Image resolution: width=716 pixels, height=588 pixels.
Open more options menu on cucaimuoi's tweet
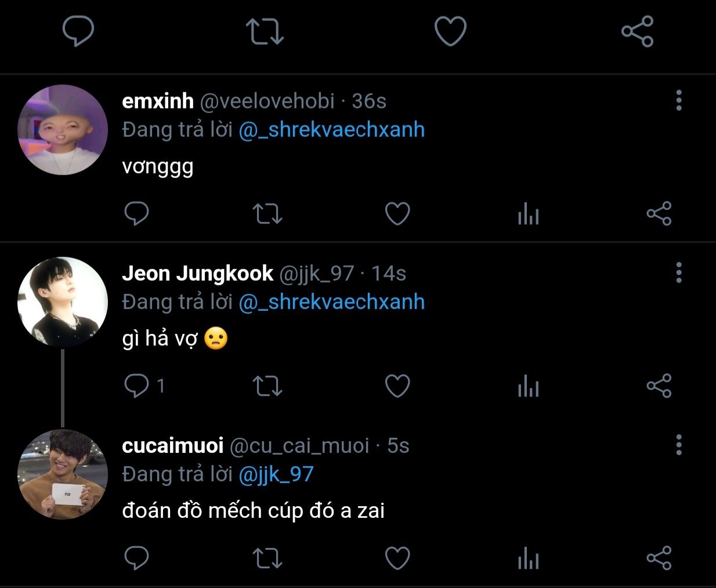pos(679,445)
